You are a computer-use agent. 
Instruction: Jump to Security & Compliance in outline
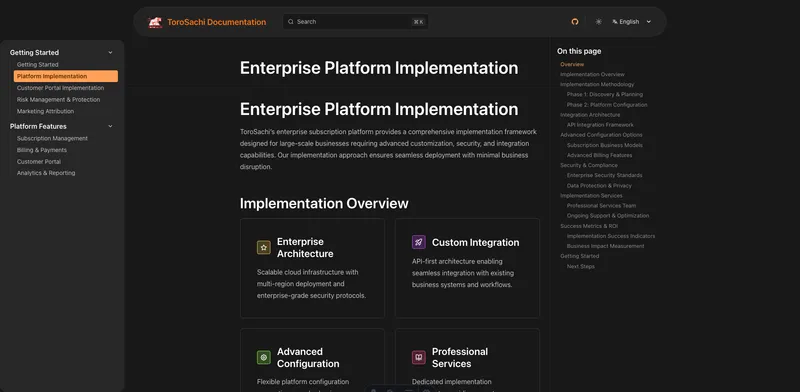coord(589,165)
